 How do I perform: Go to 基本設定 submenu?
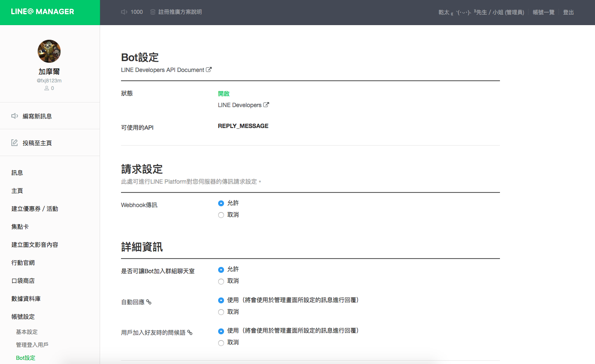point(27,332)
